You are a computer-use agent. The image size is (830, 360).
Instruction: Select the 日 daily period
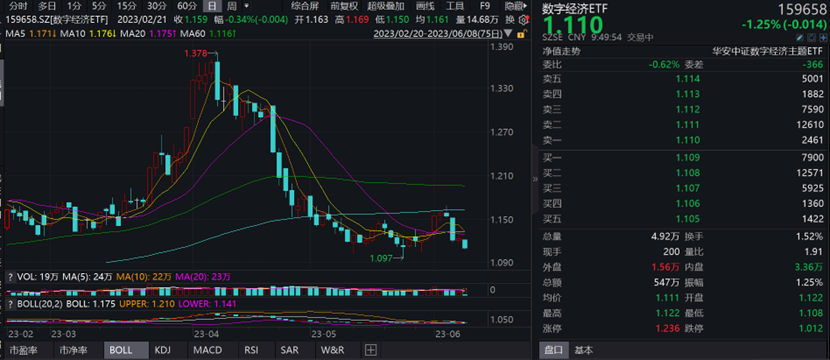[212, 6]
